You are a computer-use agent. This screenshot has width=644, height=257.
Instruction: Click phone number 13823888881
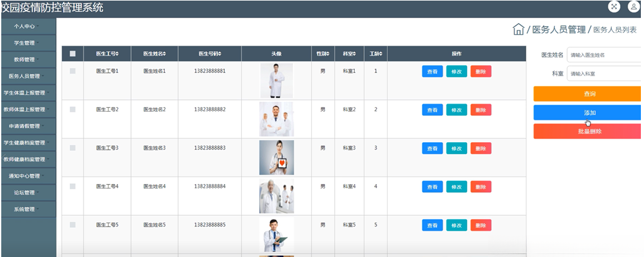210,71
